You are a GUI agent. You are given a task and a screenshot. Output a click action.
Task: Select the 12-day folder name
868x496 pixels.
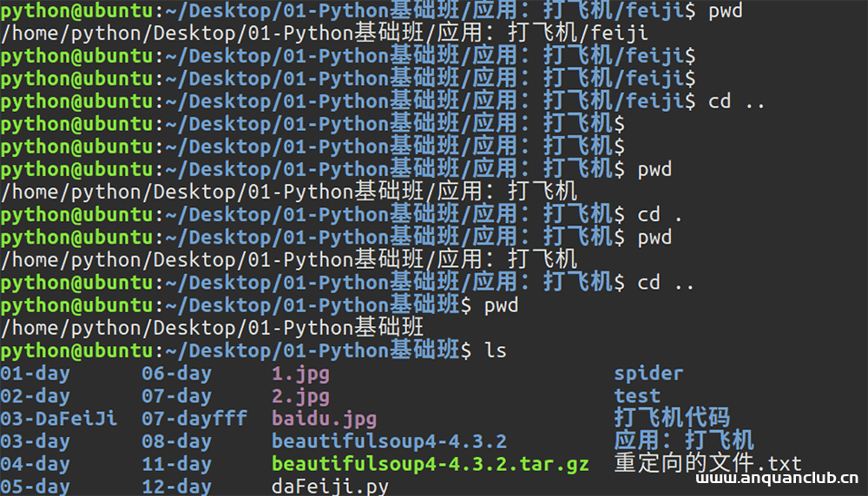177,486
